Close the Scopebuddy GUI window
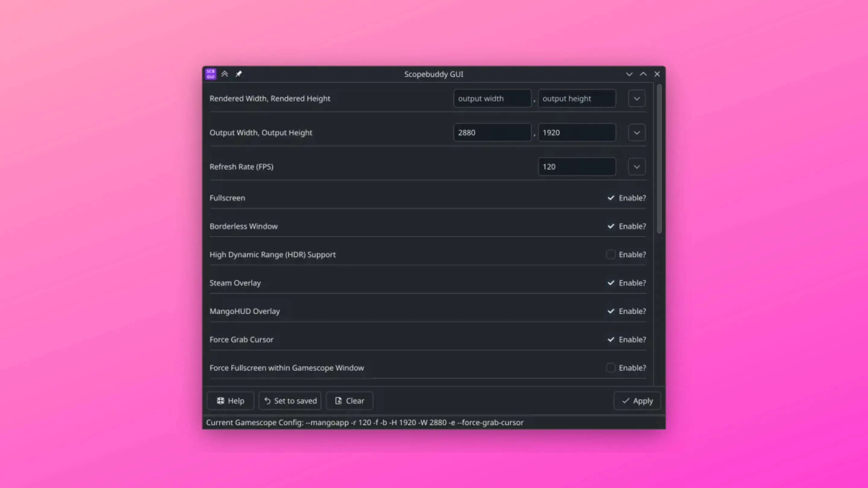 tap(657, 74)
